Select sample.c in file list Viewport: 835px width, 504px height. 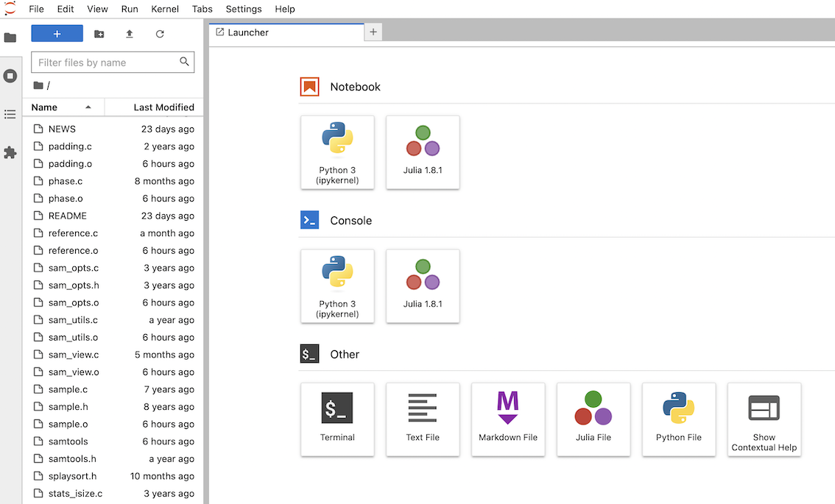113,389
